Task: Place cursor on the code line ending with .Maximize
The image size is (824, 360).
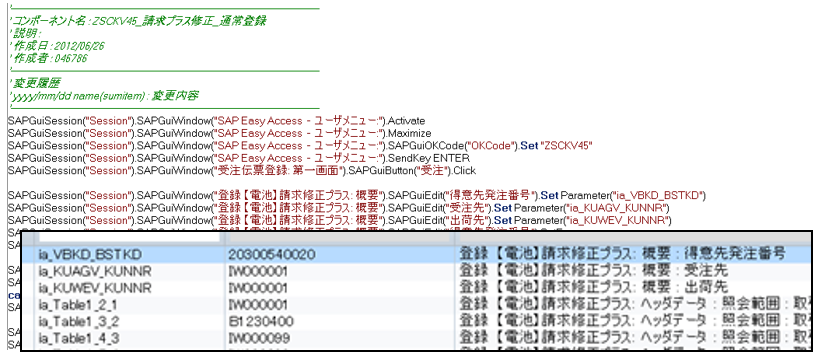Action: pyautogui.click(x=219, y=133)
